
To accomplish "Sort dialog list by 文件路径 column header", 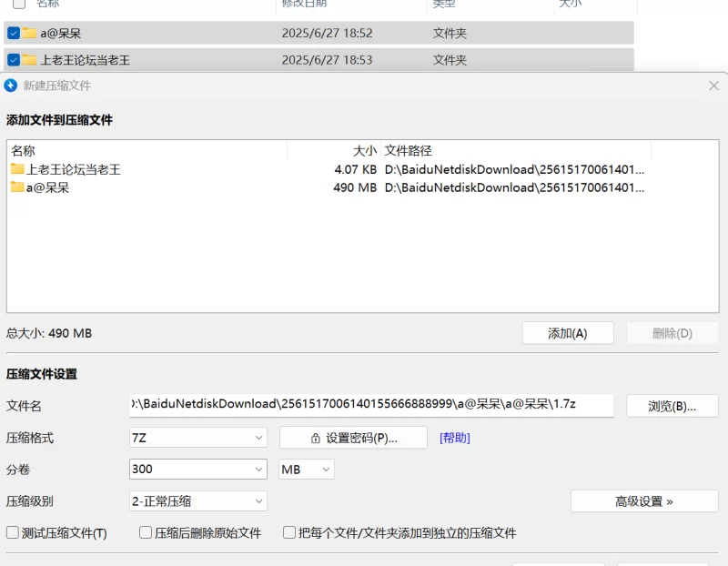I will tap(516, 150).
